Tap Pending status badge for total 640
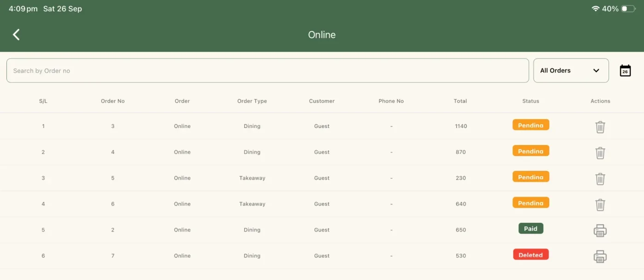The width and height of the screenshot is (644, 280). point(531,202)
